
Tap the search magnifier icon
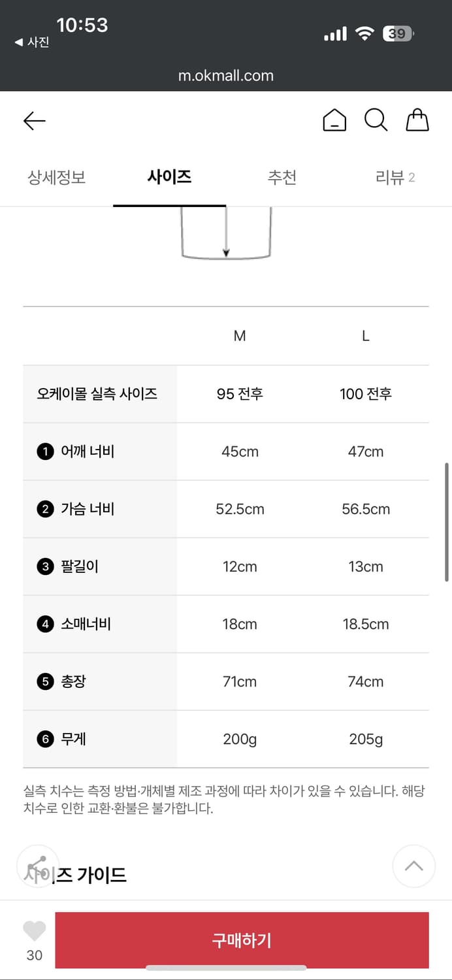(376, 121)
